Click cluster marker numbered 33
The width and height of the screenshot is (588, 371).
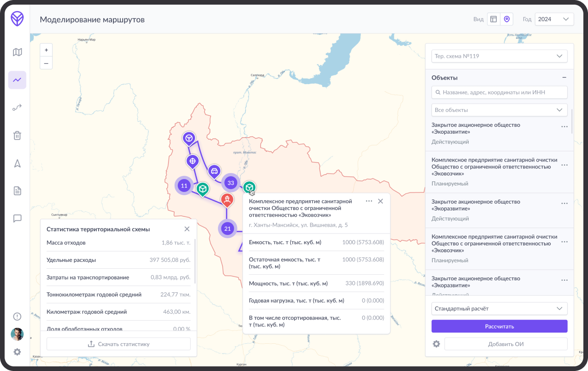click(x=231, y=183)
